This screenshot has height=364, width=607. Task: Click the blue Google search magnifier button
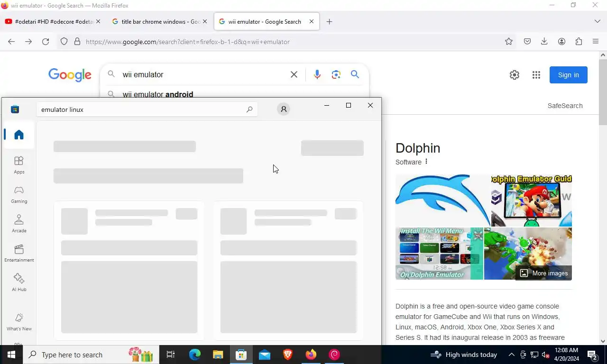pos(355,74)
